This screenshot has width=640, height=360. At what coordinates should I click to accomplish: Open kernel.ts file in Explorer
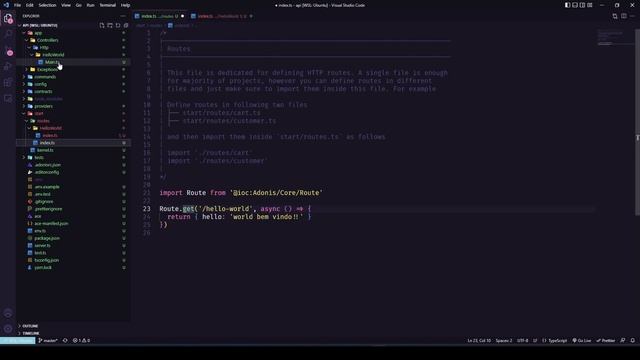45,150
